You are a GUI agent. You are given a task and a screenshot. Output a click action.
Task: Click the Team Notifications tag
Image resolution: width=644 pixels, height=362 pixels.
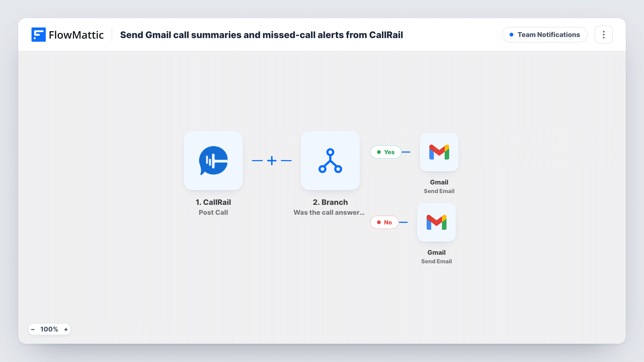[545, 35]
